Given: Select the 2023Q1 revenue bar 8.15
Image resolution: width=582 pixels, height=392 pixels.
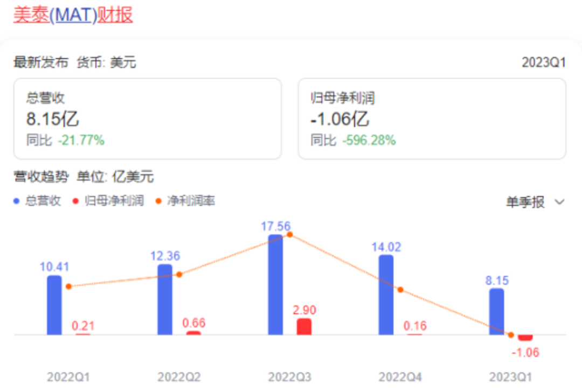Looking at the screenshot, I should coord(497,312).
